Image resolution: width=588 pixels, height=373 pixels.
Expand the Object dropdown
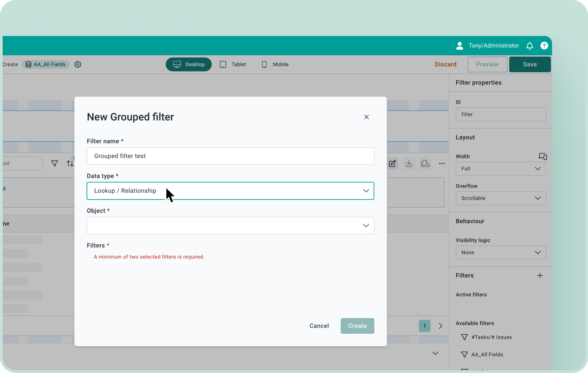click(230, 225)
